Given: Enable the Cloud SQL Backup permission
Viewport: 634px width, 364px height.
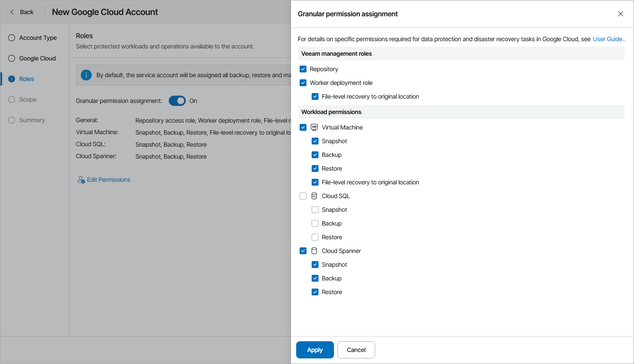Looking at the screenshot, I should click(315, 223).
